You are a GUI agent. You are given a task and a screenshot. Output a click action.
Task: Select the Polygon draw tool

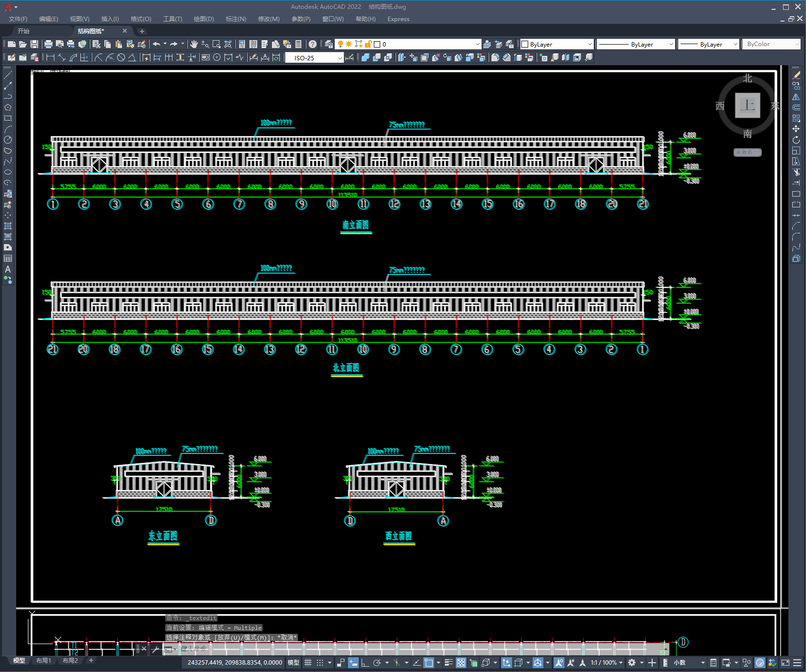(x=8, y=107)
